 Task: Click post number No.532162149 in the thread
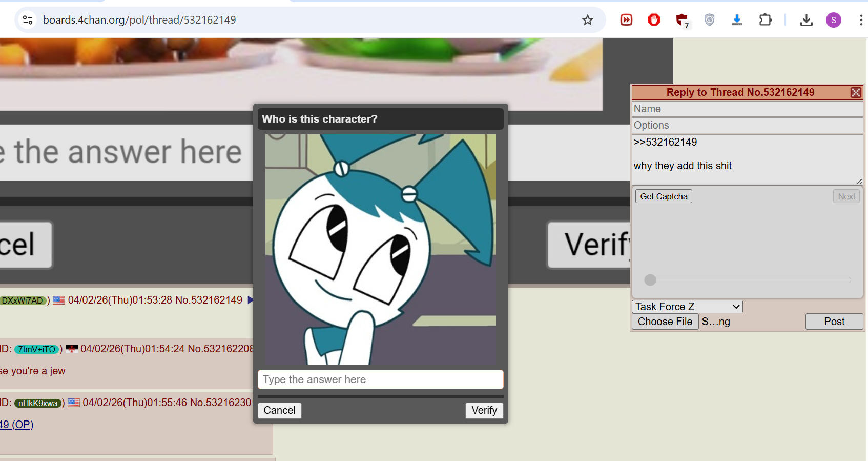[209, 300]
